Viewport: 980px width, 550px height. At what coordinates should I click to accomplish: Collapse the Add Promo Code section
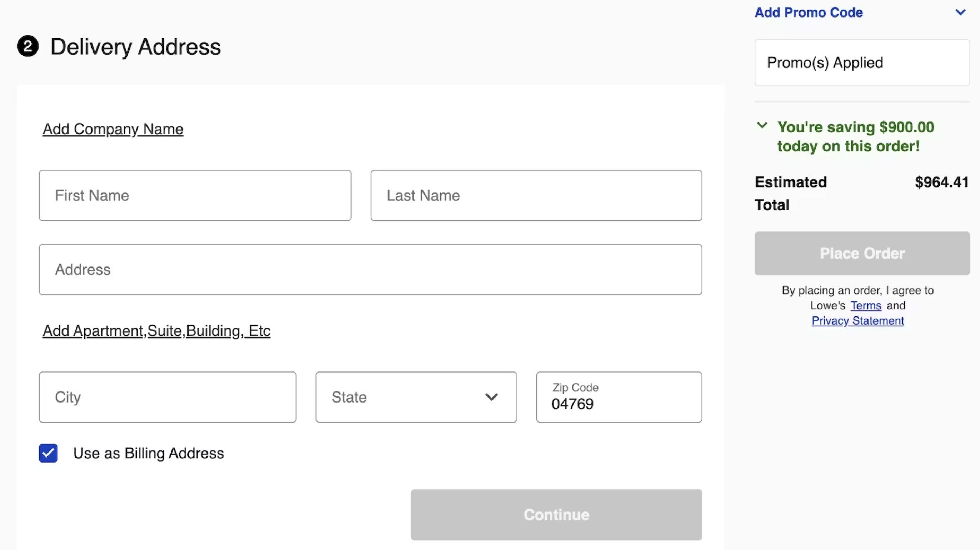[960, 12]
